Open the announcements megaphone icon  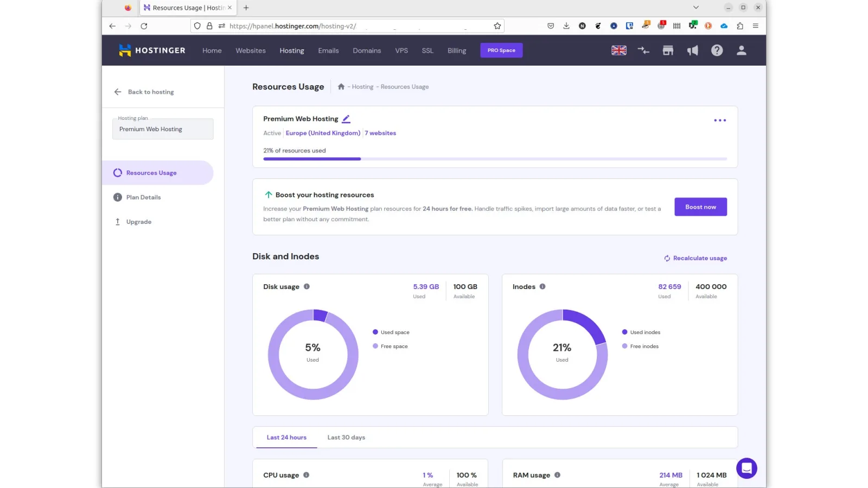(693, 50)
